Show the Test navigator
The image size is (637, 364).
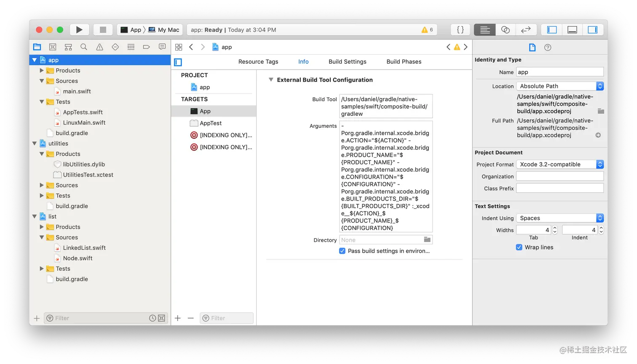[115, 47]
